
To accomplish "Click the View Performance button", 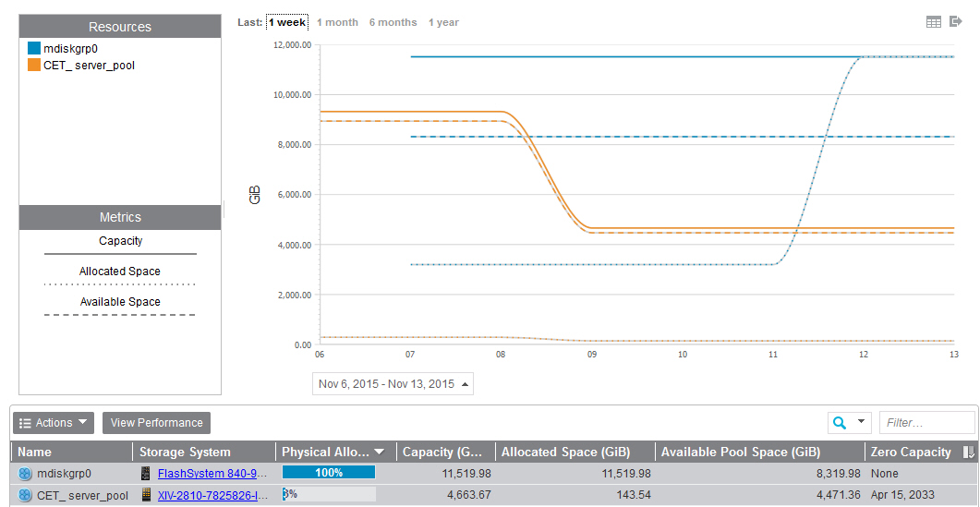I will pyautogui.click(x=156, y=423).
